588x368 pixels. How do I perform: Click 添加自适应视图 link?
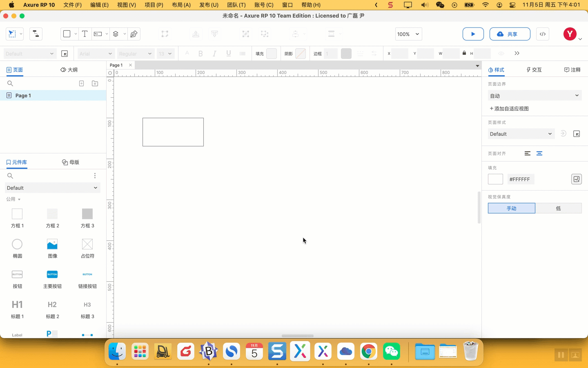click(509, 109)
